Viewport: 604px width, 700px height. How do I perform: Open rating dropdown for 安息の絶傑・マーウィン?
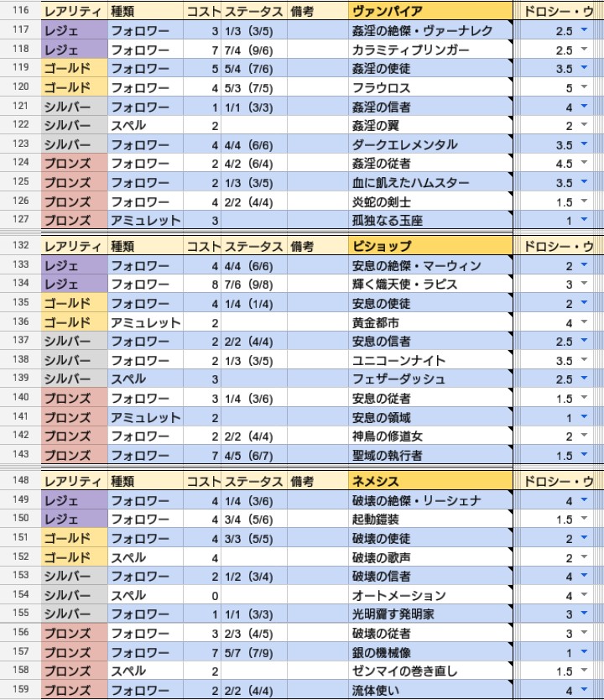click(x=584, y=265)
